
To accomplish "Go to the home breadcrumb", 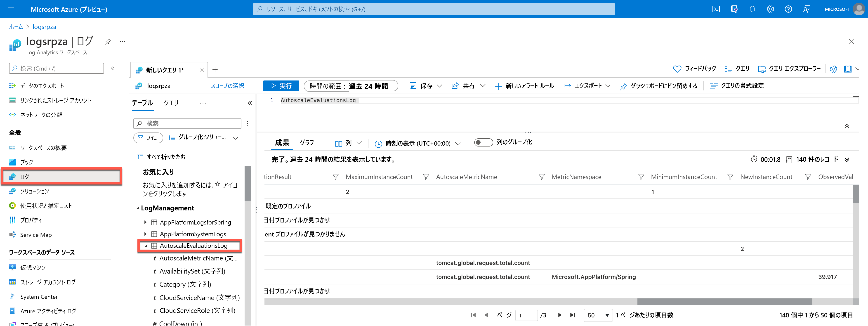I will click(x=16, y=27).
